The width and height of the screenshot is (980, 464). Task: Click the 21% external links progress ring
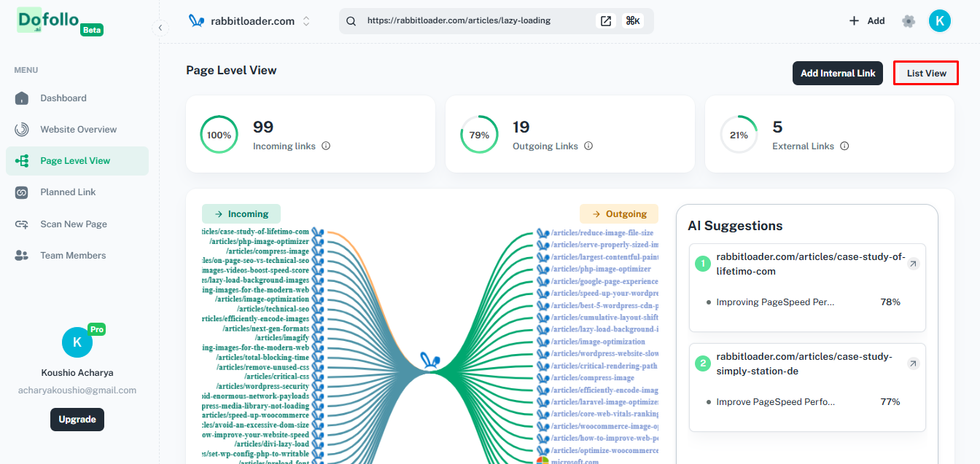click(x=739, y=135)
